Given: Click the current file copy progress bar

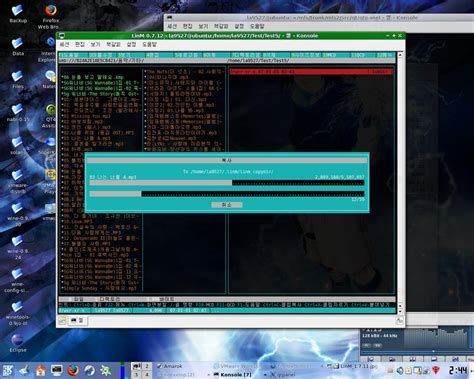Looking at the screenshot, I should [227, 183].
